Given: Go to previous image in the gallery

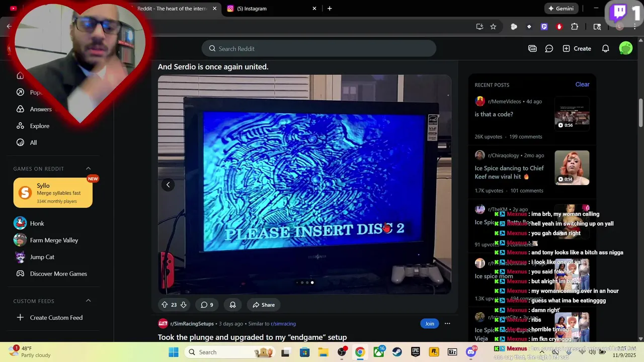Looking at the screenshot, I should point(168,185).
